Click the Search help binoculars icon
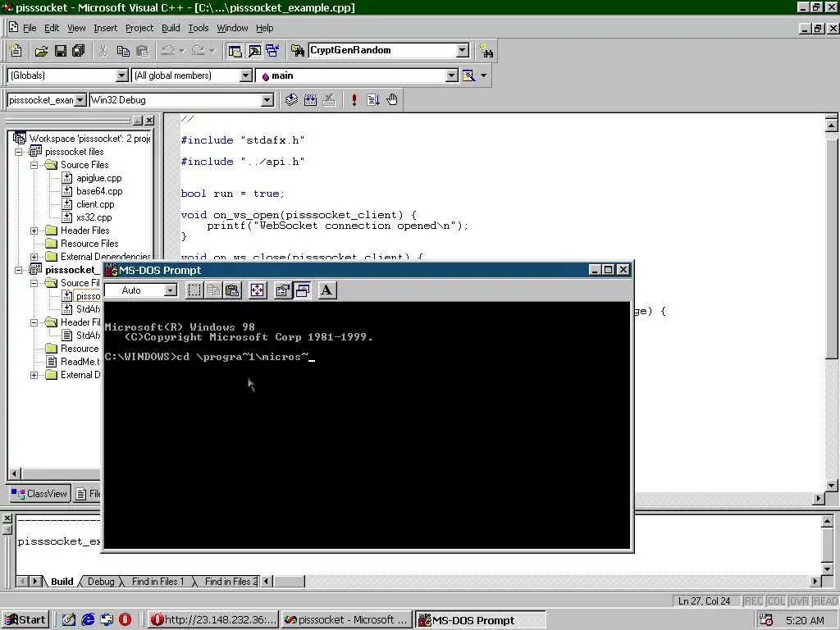 [x=486, y=50]
